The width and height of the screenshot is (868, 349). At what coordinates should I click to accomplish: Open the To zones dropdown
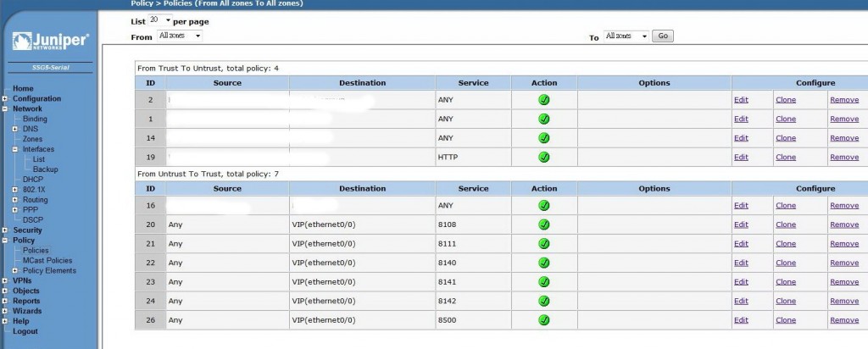click(626, 36)
